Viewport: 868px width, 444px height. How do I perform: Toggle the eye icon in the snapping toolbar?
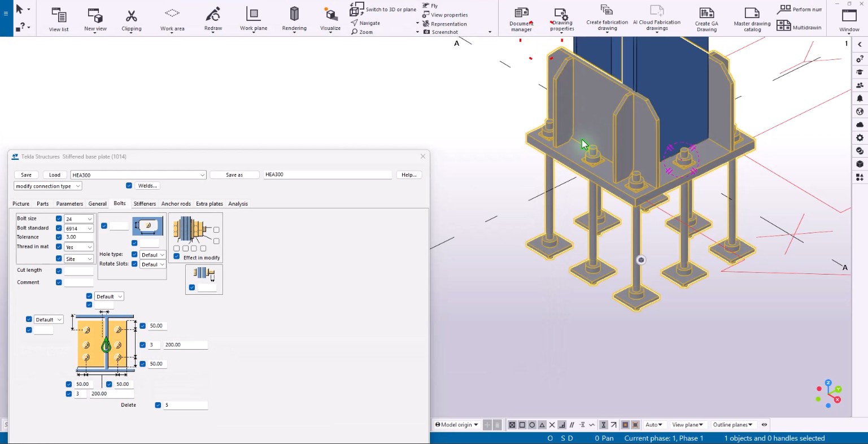pos(764,425)
